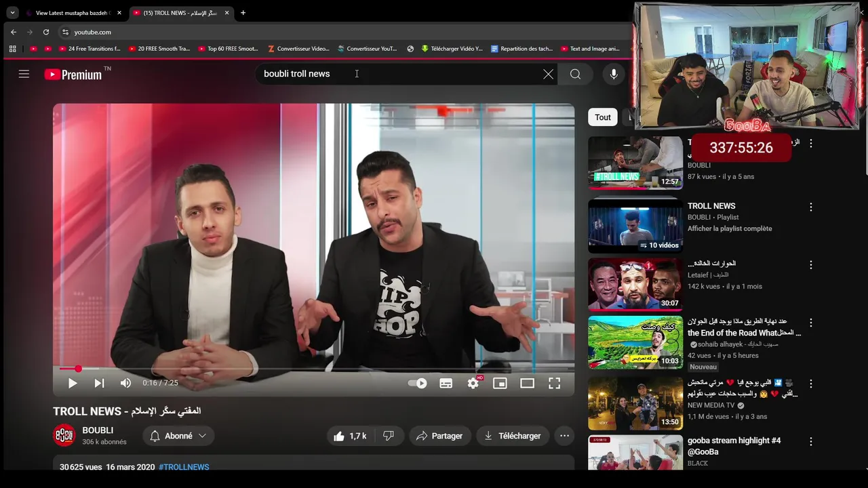Open TROLL NEWS playlist thumbnail with 10 vidéos
Image resolution: width=868 pixels, height=488 pixels.
pos(635,226)
